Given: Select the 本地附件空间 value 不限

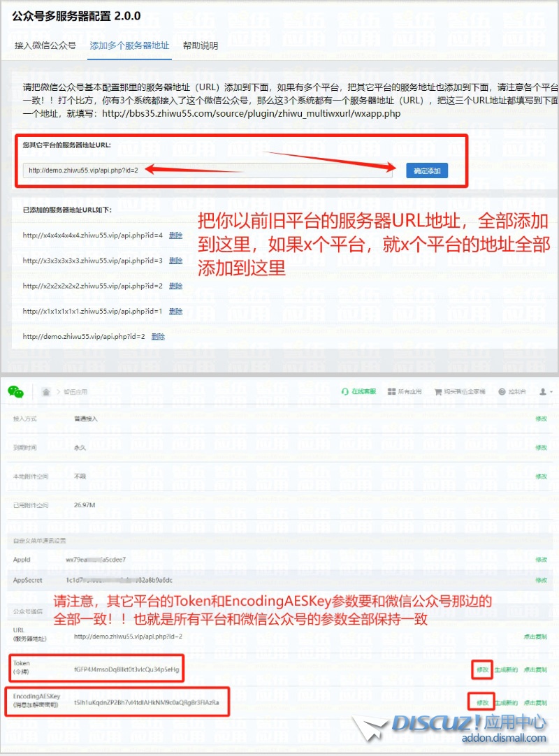Looking at the screenshot, I should [80, 477].
